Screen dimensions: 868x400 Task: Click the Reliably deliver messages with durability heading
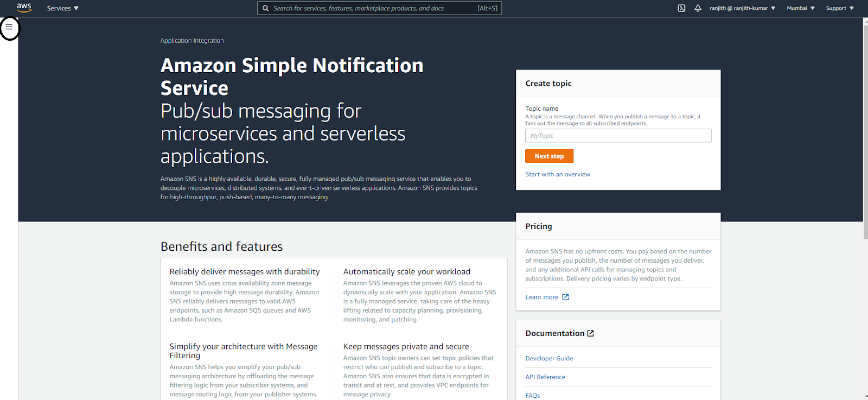click(x=245, y=271)
